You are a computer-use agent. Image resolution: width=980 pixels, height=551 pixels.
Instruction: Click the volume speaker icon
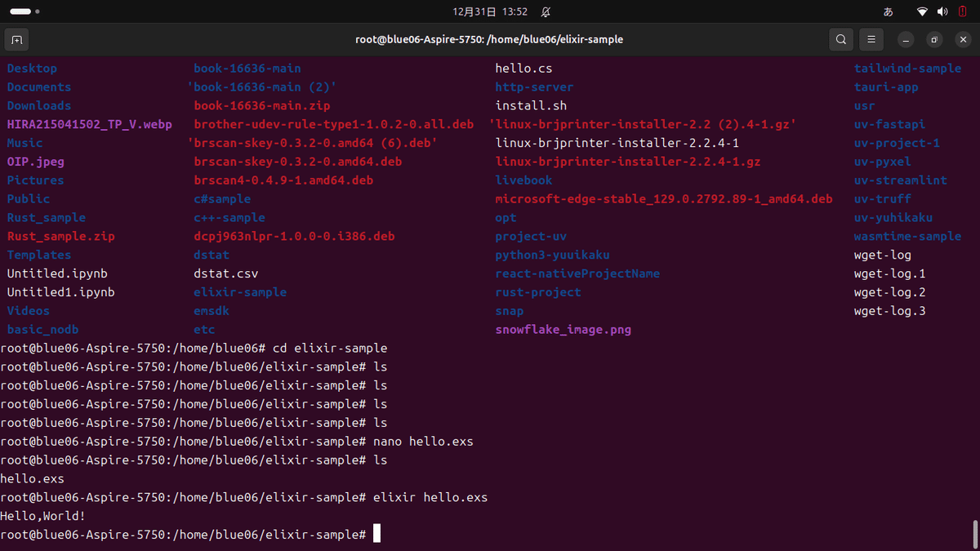pos(942,12)
